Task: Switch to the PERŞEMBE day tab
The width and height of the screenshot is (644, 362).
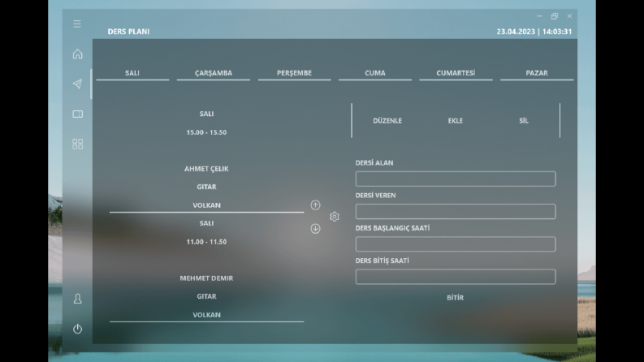Action: (x=294, y=73)
